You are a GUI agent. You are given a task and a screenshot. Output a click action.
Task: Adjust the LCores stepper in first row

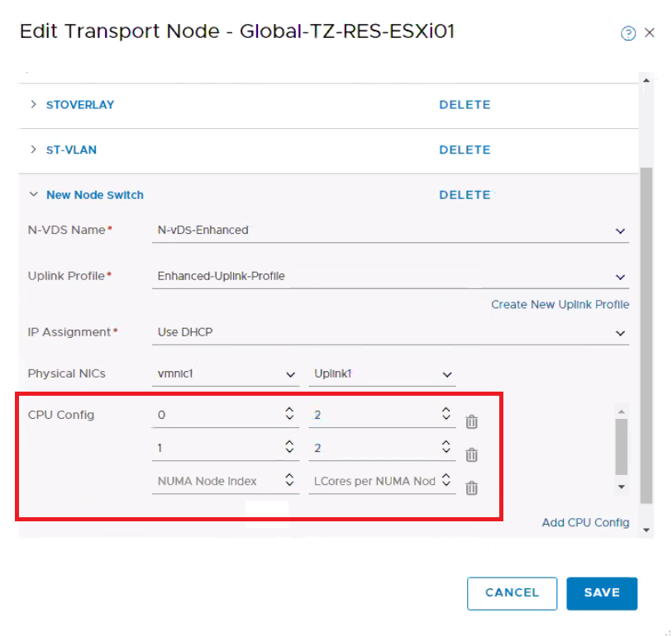click(446, 414)
